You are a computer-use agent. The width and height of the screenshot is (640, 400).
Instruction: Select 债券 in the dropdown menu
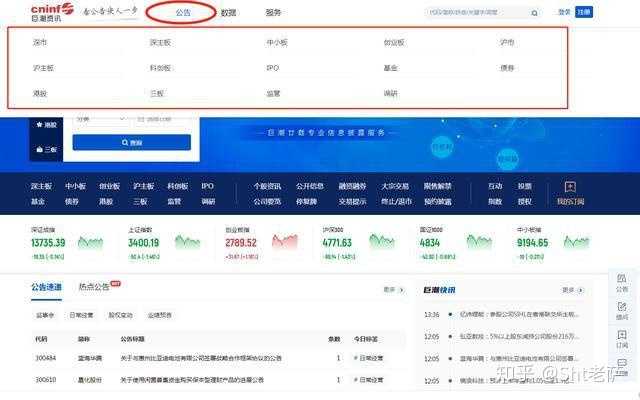point(507,68)
